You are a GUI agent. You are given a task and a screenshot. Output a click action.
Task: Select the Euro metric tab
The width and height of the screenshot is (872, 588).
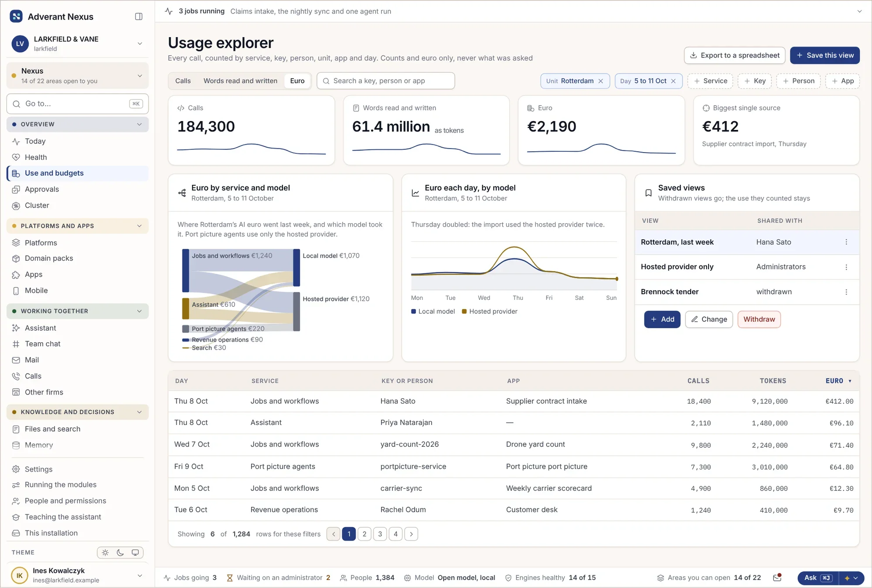(x=297, y=81)
